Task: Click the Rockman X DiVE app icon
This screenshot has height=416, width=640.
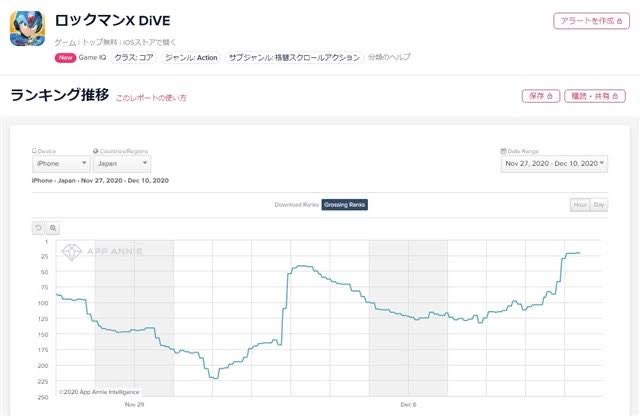Action: click(27, 28)
